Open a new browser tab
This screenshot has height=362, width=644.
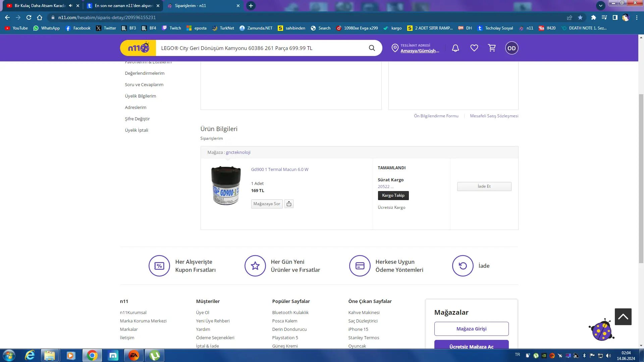click(251, 6)
